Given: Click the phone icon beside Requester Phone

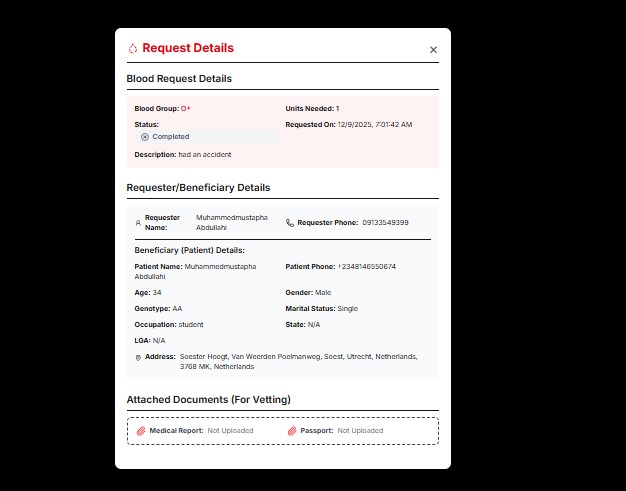Looking at the screenshot, I should [x=290, y=223].
